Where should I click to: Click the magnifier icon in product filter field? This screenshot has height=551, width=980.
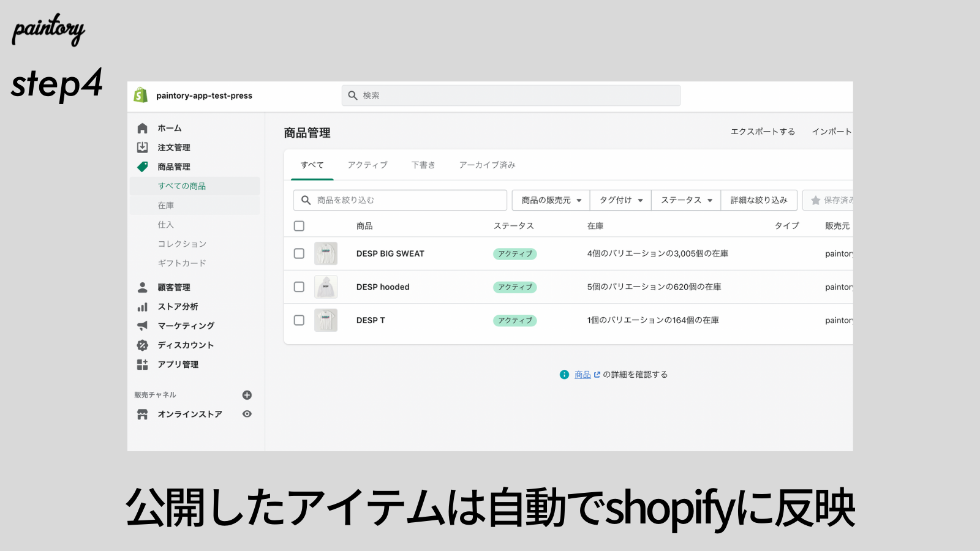click(306, 200)
